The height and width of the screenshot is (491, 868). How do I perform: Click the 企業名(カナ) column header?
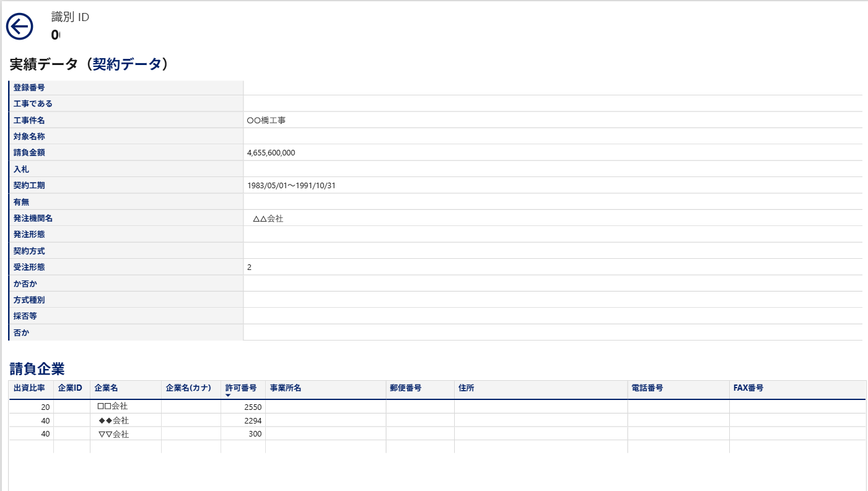tap(188, 388)
